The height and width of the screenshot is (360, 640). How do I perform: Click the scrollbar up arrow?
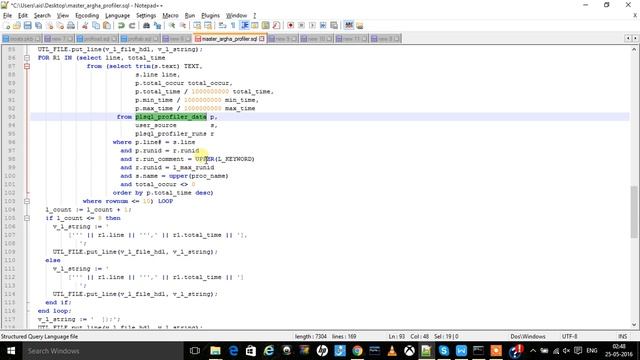click(634, 49)
